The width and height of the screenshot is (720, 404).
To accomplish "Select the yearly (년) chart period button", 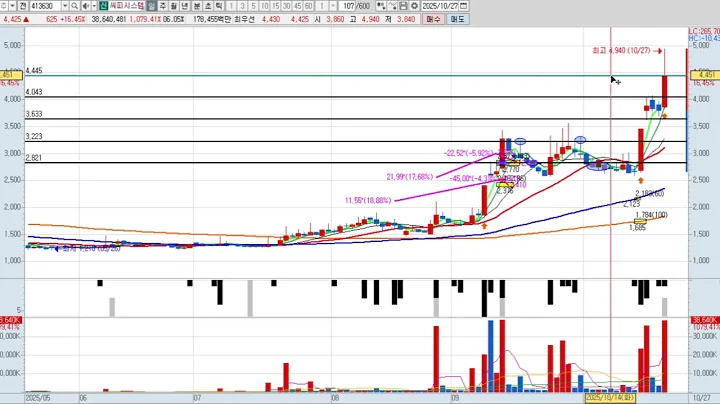I will coord(185,6).
